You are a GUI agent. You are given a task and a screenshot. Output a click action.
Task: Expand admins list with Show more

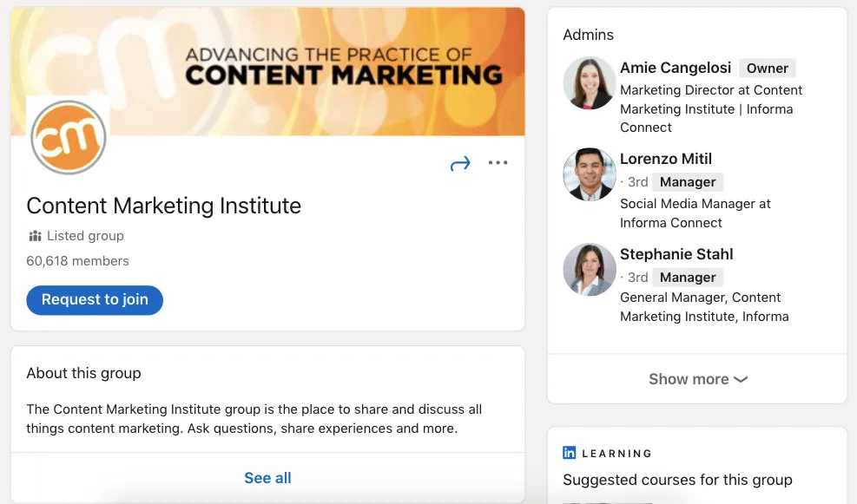tap(697, 379)
